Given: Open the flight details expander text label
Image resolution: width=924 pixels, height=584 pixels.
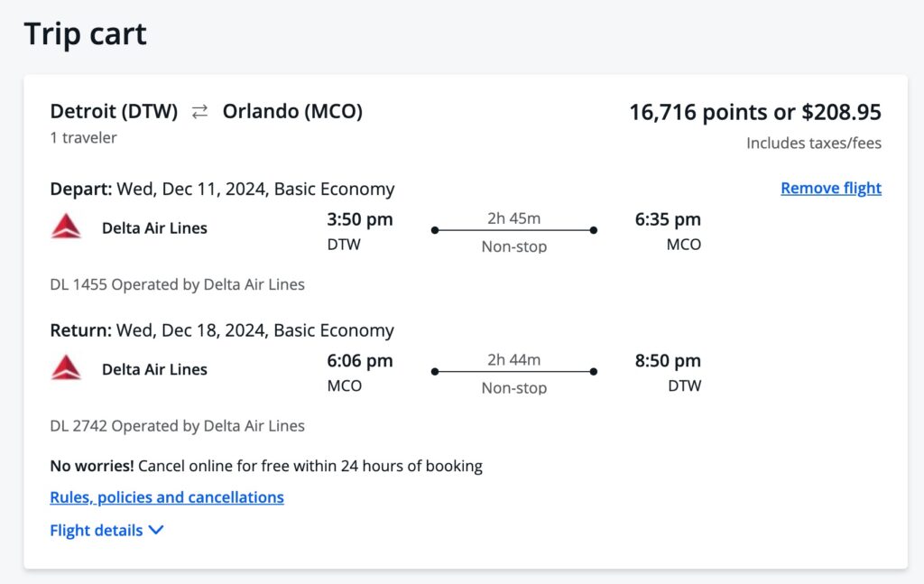Looking at the screenshot, I should (x=96, y=531).
